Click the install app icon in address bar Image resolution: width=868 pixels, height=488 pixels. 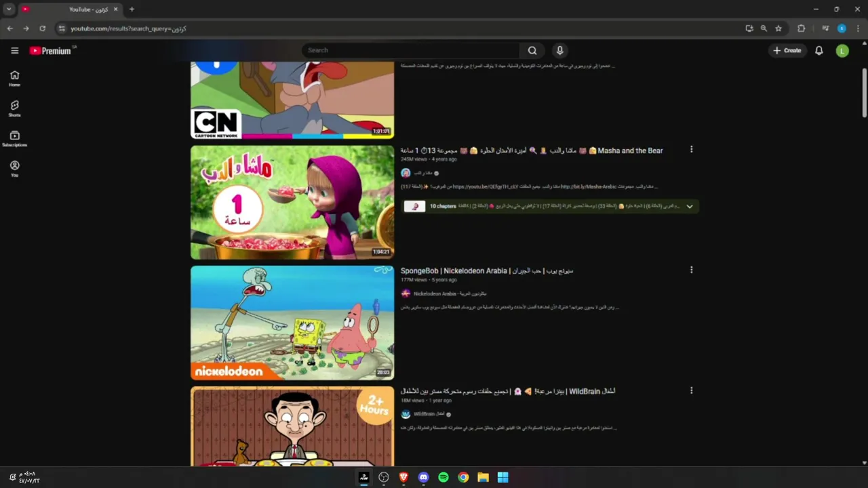[x=749, y=28]
